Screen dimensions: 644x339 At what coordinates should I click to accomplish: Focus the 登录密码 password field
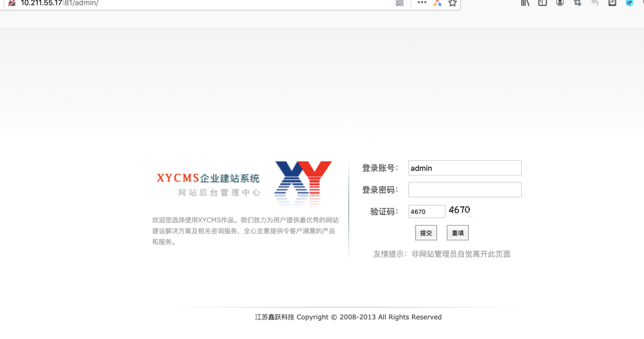(x=465, y=189)
